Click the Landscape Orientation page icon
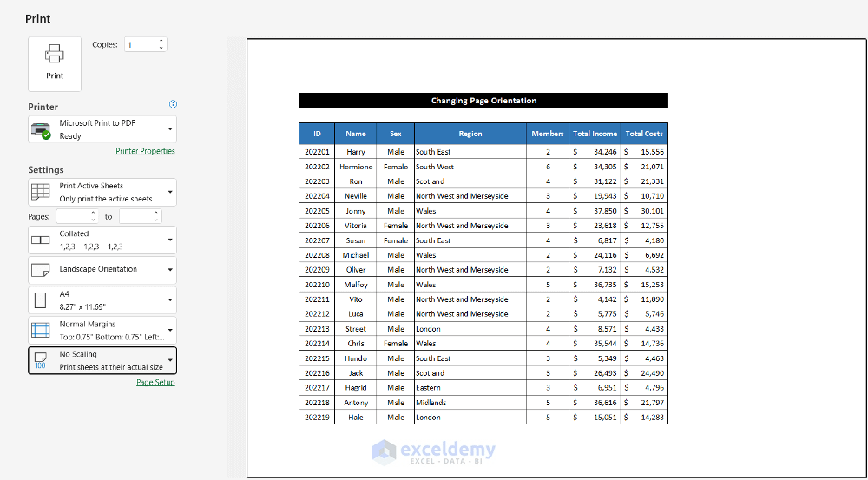868x480 pixels. point(41,270)
